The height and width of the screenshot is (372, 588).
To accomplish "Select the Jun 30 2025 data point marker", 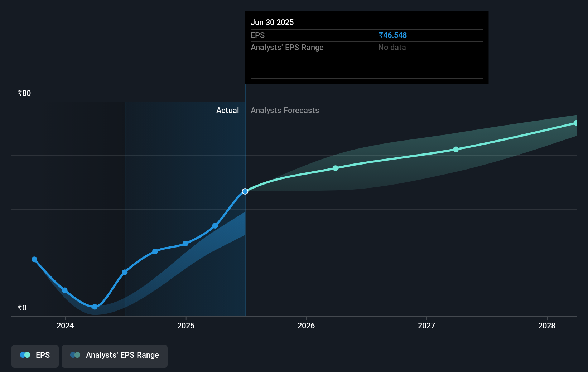I will [245, 191].
